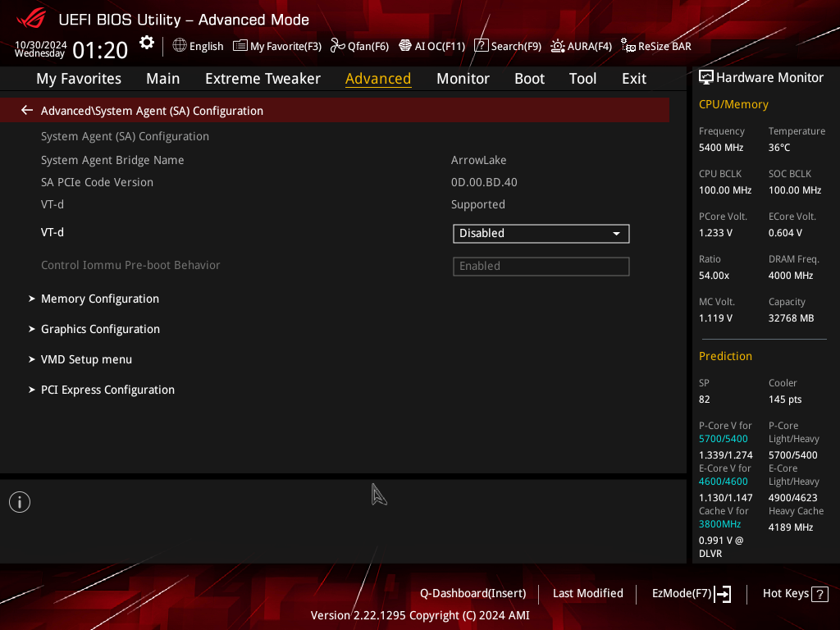Click the 5400 MHz frequency value
Viewport: 840px width, 630px height.
(x=720, y=148)
